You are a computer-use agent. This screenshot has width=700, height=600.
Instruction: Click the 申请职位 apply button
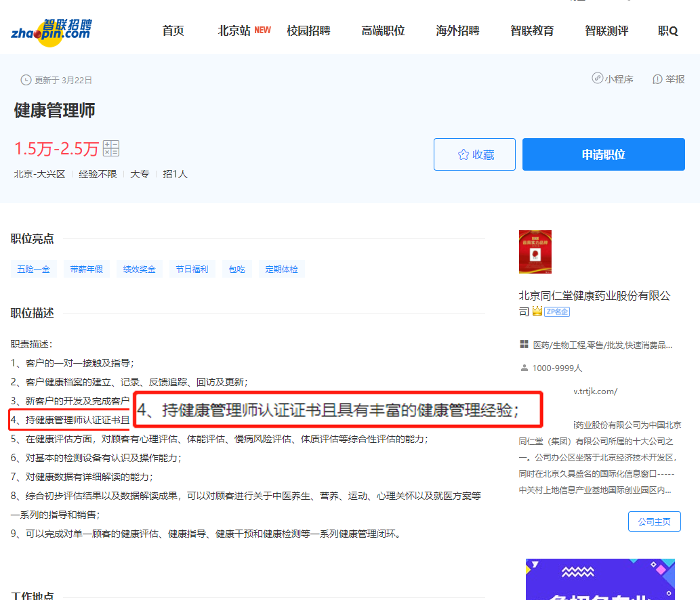point(604,154)
